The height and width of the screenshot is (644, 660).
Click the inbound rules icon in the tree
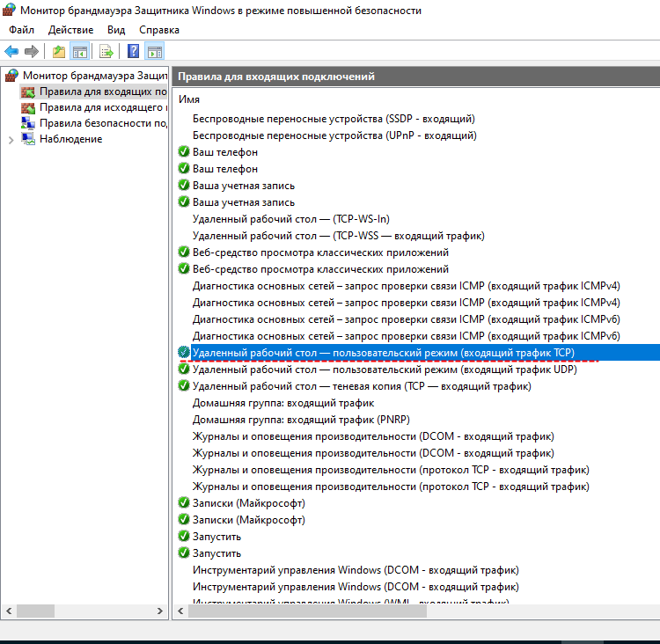pyautogui.click(x=28, y=91)
